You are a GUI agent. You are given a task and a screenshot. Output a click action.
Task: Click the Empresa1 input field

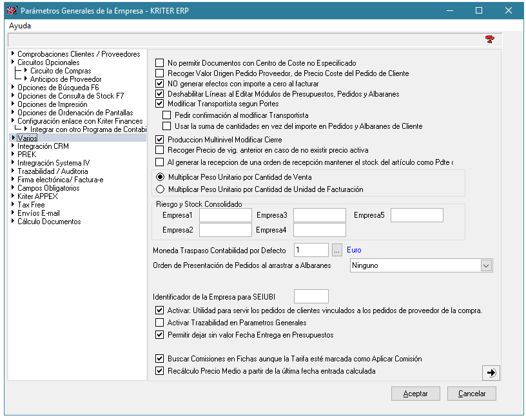pos(225,215)
